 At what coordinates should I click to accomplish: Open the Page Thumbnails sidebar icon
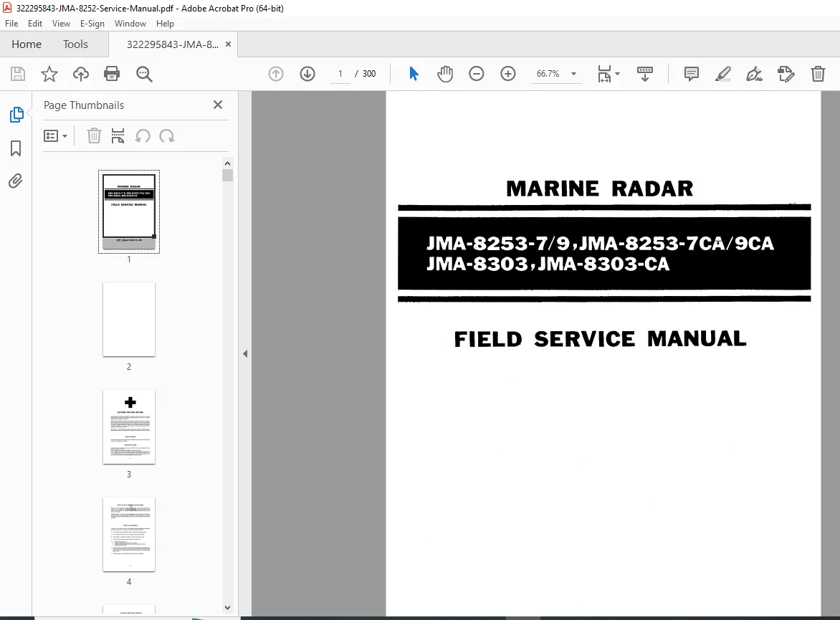pos(16,115)
